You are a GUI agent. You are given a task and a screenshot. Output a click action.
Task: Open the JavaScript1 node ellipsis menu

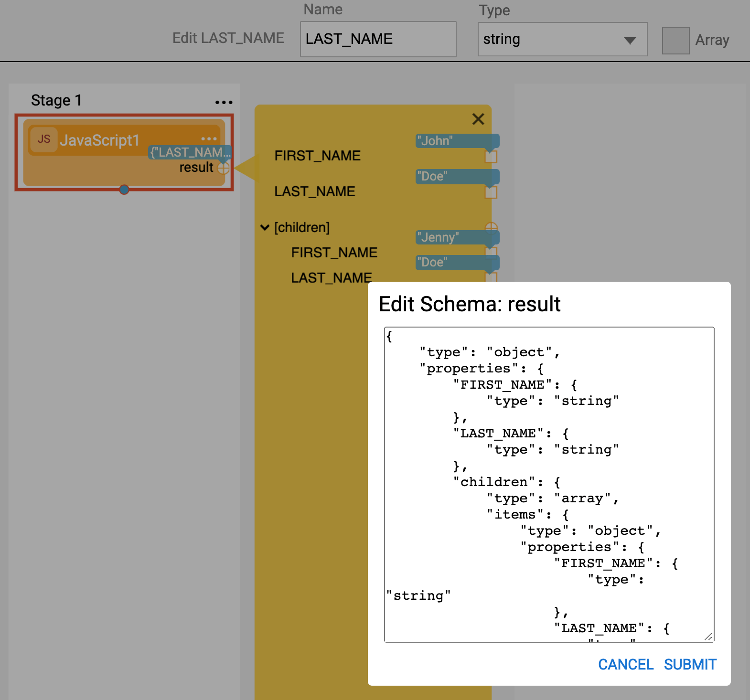tap(209, 138)
